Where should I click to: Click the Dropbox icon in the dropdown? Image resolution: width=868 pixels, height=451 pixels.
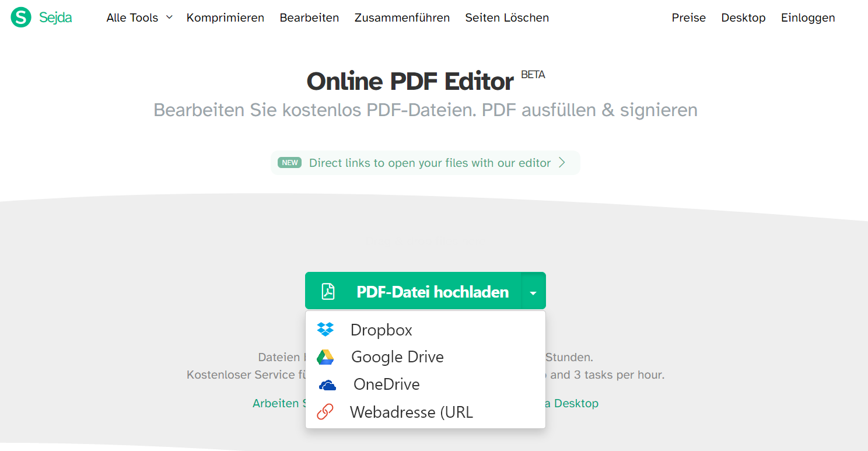(x=325, y=330)
